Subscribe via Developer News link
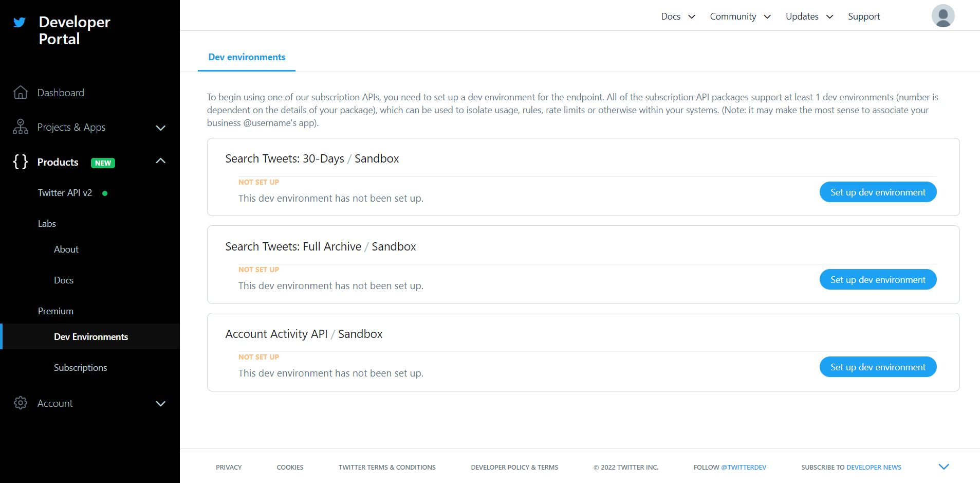The height and width of the screenshot is (483, 980). pyautogui.click(x=874, y=468)
